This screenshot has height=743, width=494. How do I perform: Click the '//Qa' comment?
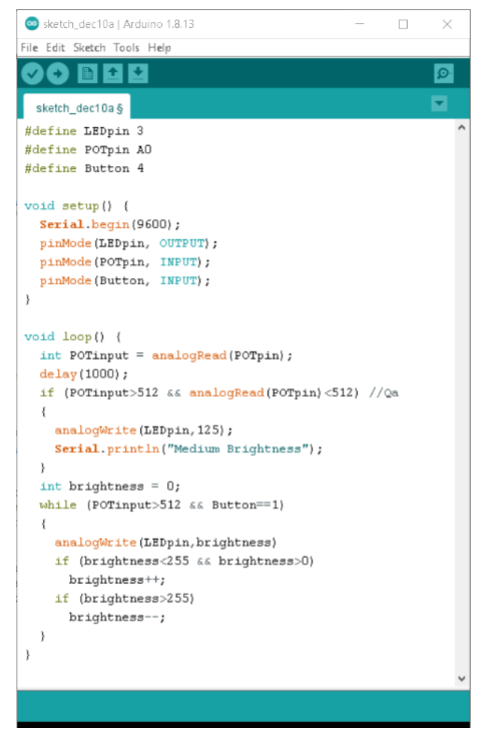click(x=384, y=393)
